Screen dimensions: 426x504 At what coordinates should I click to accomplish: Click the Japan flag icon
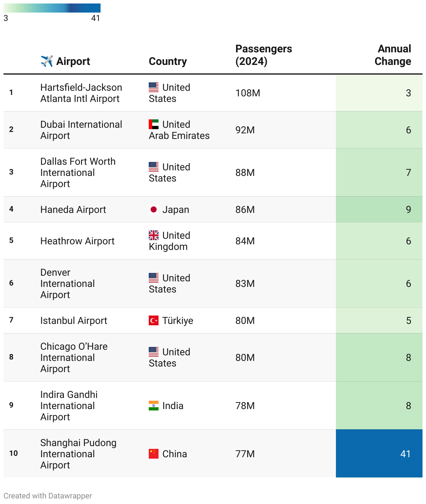tap(154, 209)
